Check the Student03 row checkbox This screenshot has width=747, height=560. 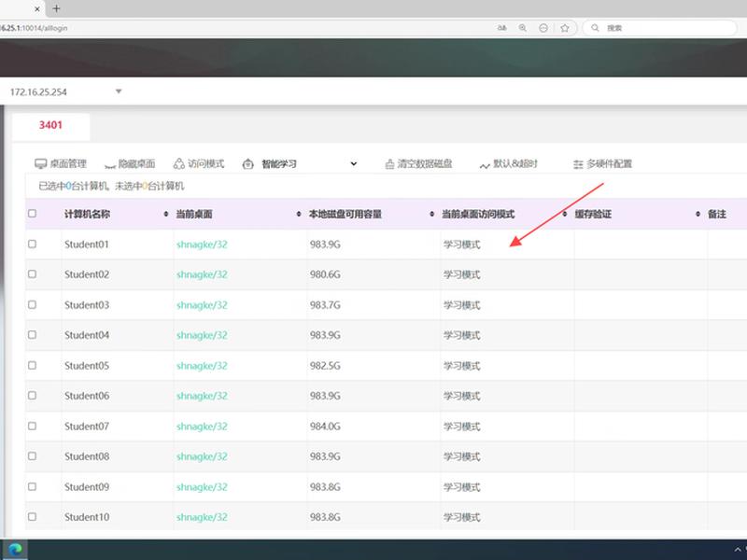[x=32, y=304]
